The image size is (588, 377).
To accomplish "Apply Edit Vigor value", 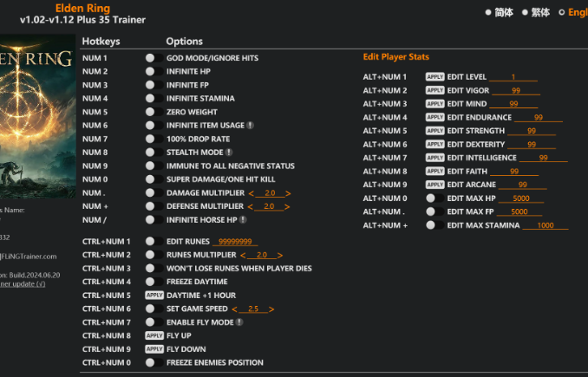I will tap(435, 90).
